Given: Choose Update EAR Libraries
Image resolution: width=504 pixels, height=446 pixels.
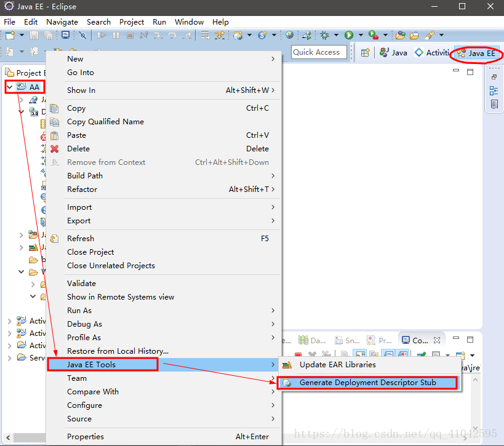Looking at the screenshot, I should coord(369,365).
